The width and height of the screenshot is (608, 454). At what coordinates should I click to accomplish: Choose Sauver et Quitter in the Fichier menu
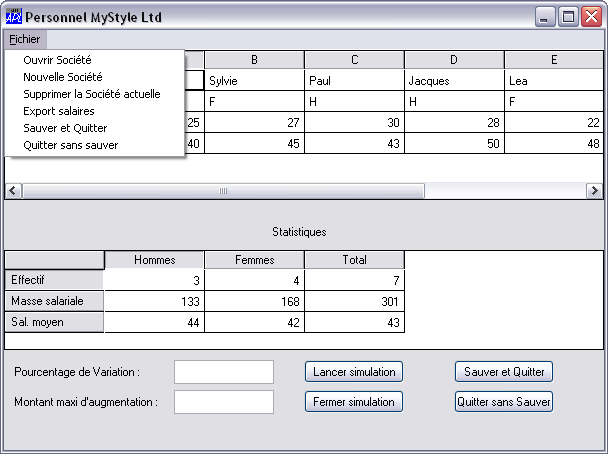click(x=65, y=128)
